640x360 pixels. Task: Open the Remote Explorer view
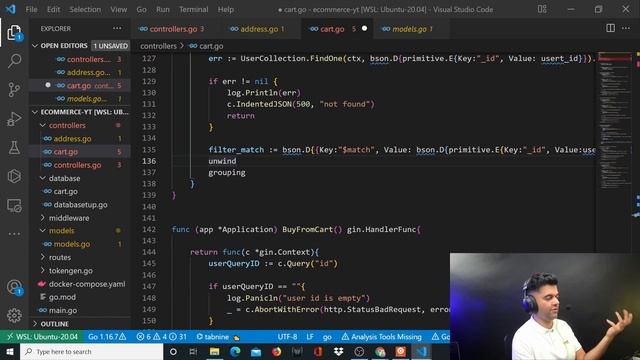[14, 205]
